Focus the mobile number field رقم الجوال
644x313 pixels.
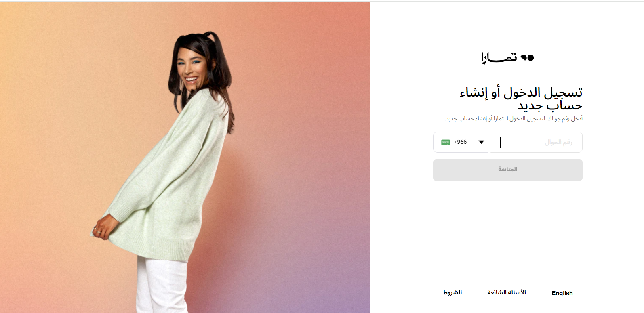[536, 142]
